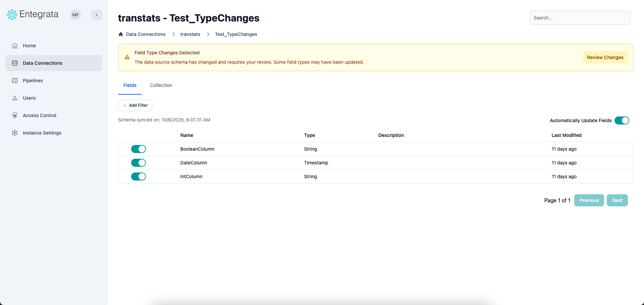The image size is (644, 305).
Task: Disable Automatically Update Fields
Action: pos(622,120)
